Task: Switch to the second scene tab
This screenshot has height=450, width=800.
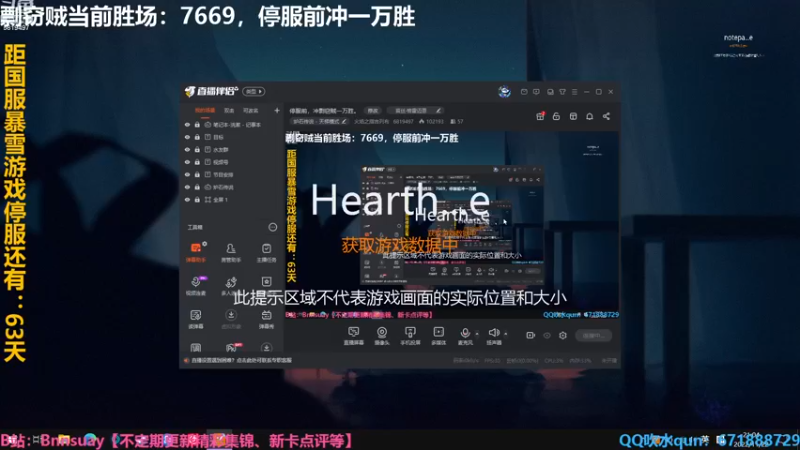Action: click(229, 110)
